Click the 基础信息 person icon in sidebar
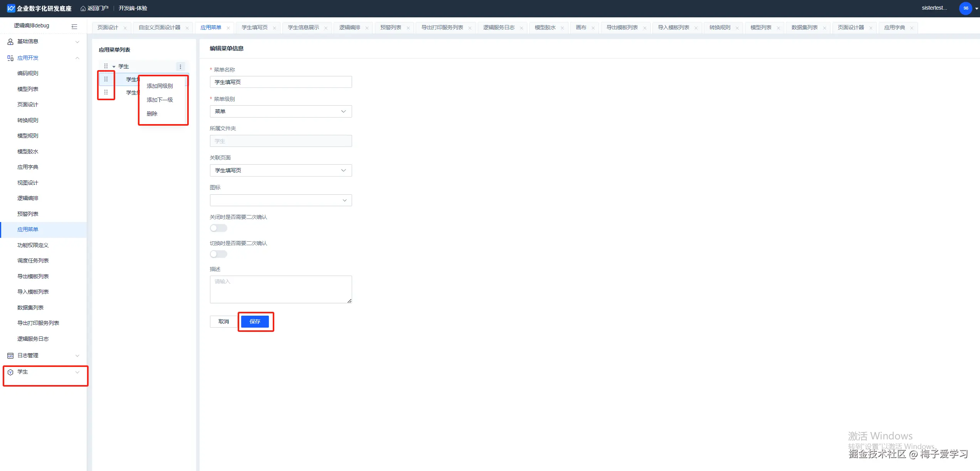 pos(10,42)
